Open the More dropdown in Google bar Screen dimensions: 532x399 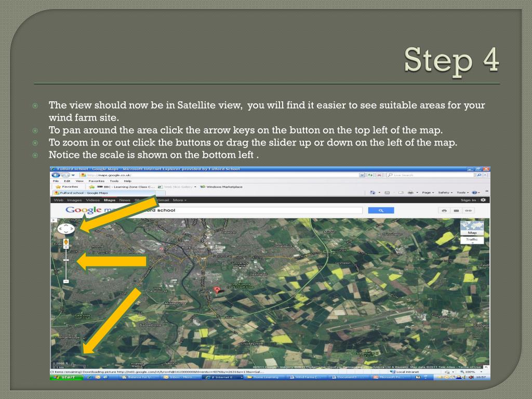[x=179, y=200]
